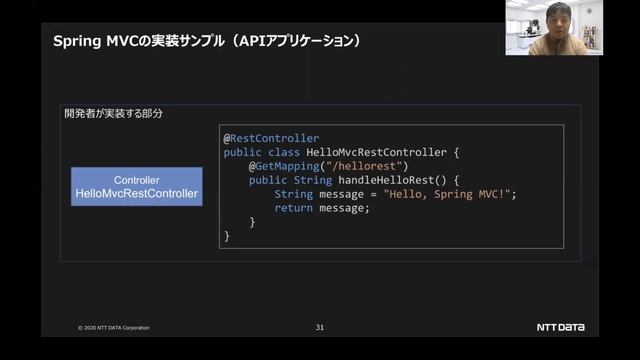This screenshot has width=640, height=360.
Task: Click the NTT DATA logo
Action: pos(560,327)
